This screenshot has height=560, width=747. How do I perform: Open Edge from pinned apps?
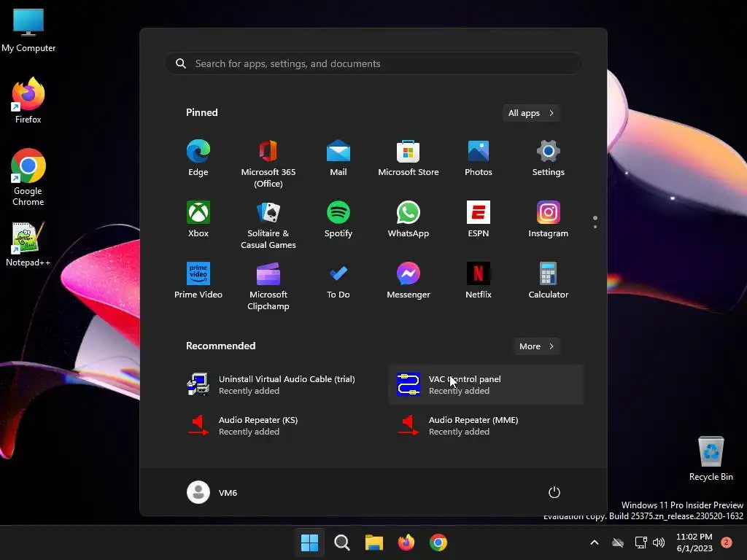[x=198, y=158]
